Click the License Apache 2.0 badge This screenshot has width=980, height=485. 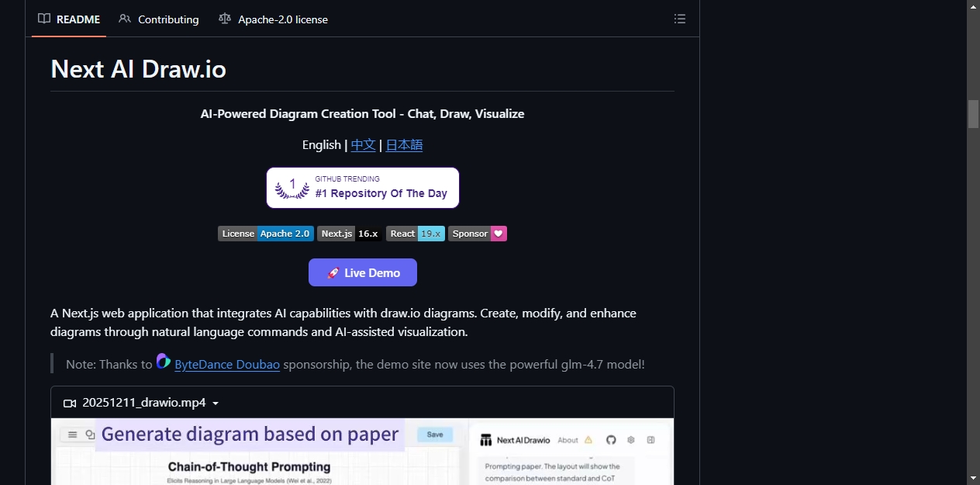coord(266,234)
